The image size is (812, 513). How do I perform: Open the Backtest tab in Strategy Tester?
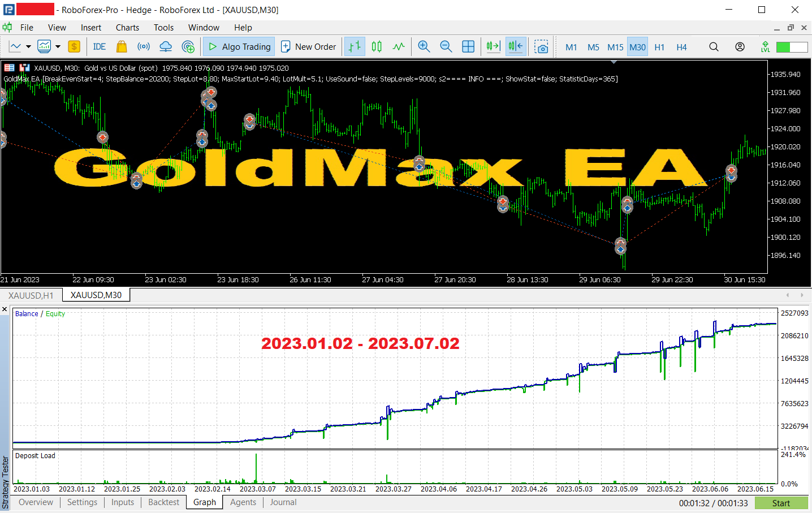point(163,502)
